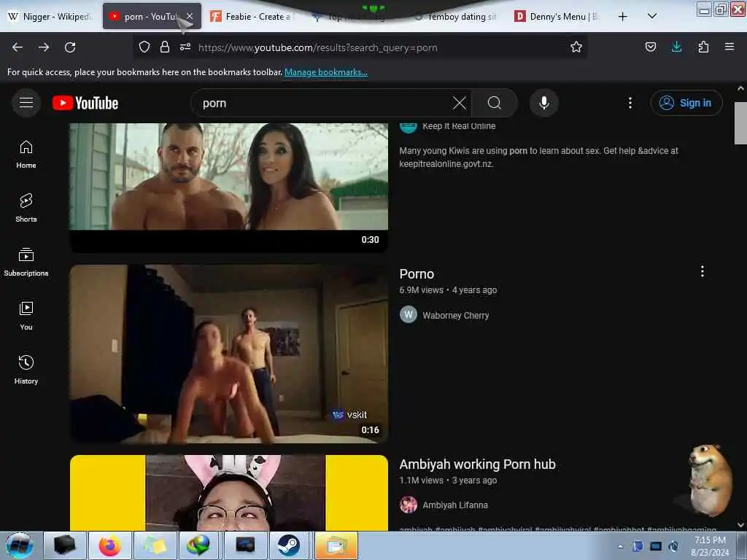The width and height of the screenshot is (747, 560).
Task: Open the Firefox application menu
Action: [729, 47]
